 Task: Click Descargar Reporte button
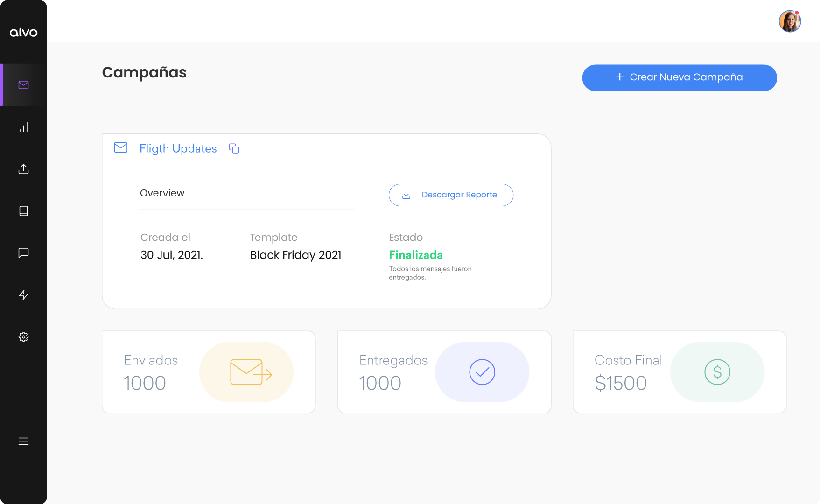click(x=451, y=195)
